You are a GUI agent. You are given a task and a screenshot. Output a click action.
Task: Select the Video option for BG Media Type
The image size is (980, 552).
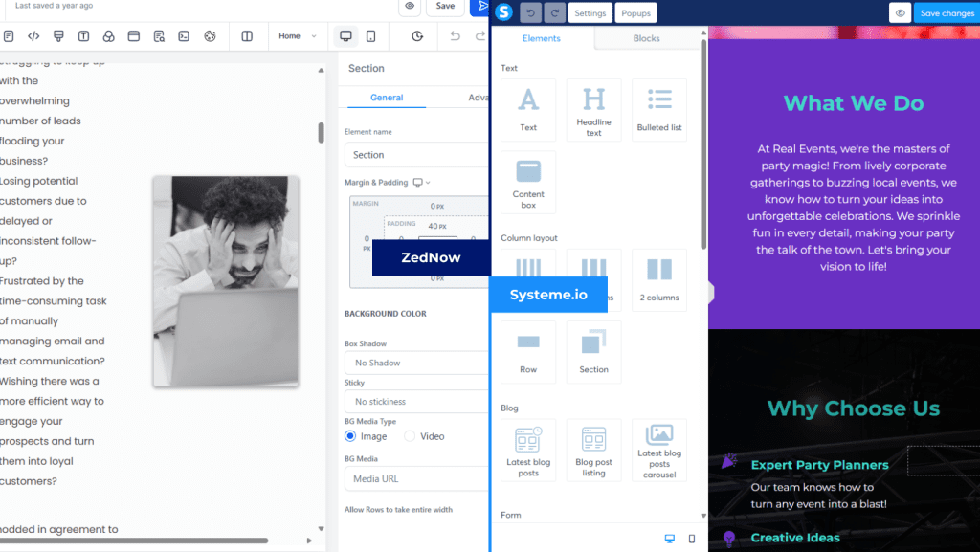coord(411,438)
